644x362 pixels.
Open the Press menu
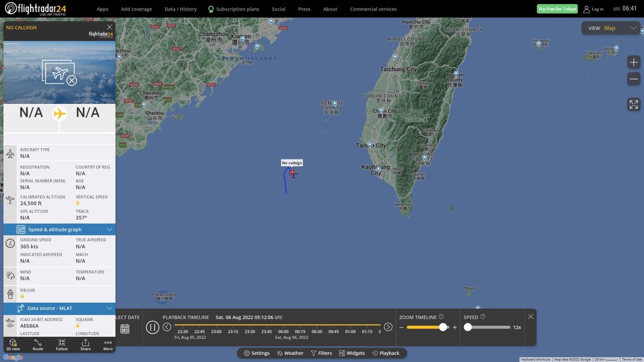(304, 9)
